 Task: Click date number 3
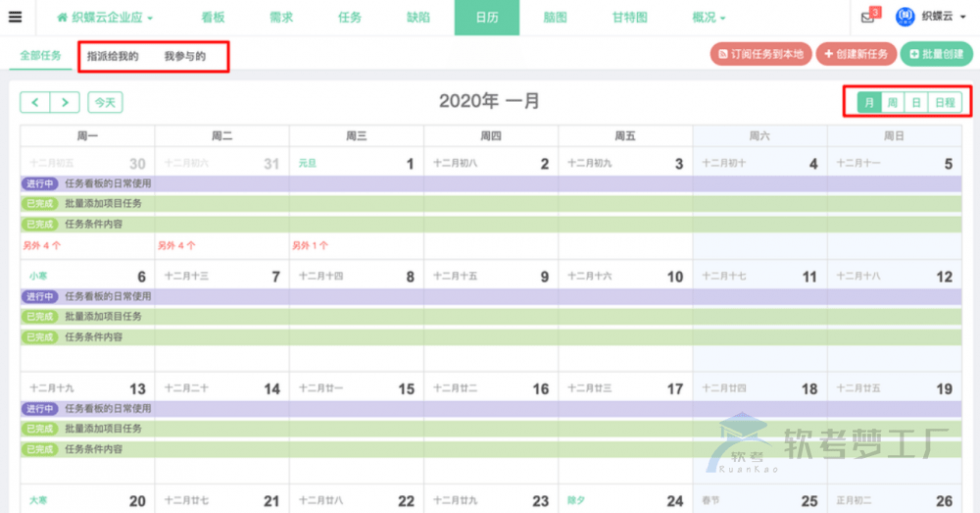679,164
